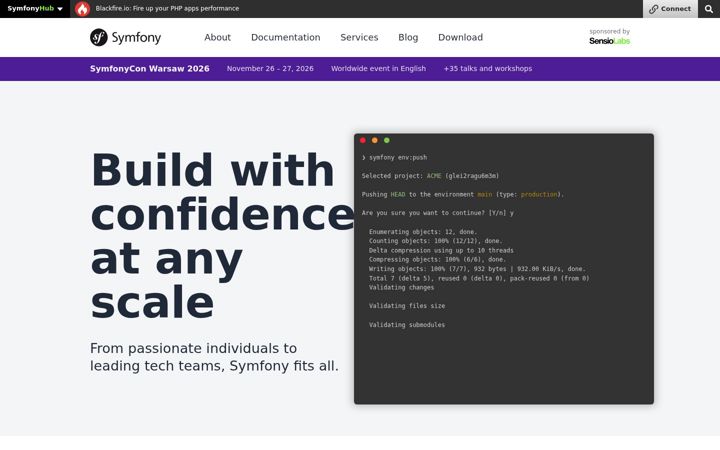Viewport: 720px width, 450px height.
Task: Click the Enumerating objects line
Action: 423,232
